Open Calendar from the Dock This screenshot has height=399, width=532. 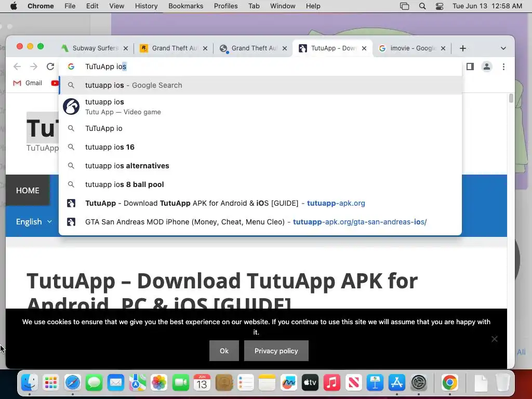coord(202,383)
